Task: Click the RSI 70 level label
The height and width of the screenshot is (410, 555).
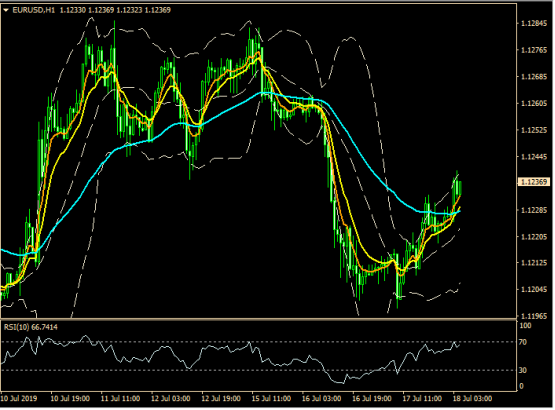Action: pos(523,343)
